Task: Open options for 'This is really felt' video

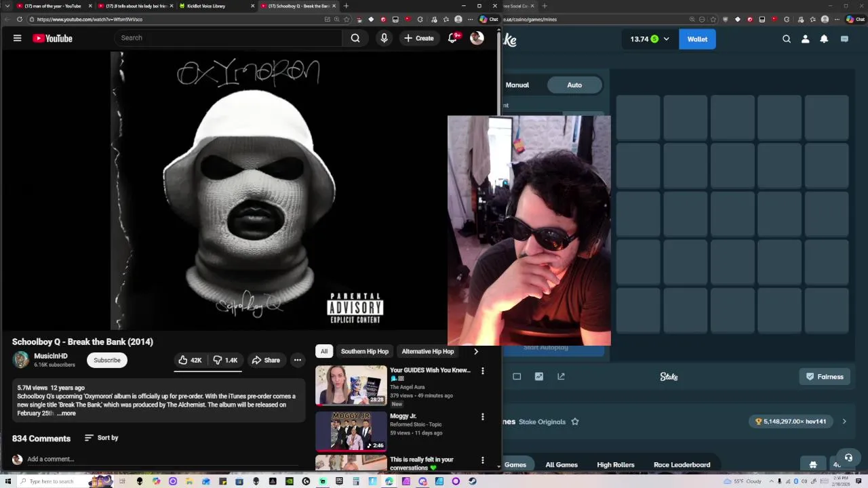Action: (483, 460)
